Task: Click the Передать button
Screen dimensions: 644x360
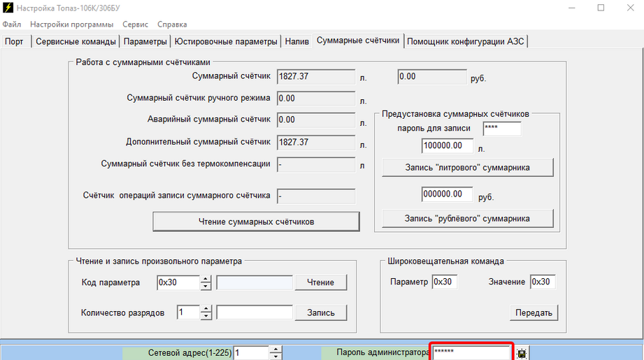Action: (x=534, y=312)
